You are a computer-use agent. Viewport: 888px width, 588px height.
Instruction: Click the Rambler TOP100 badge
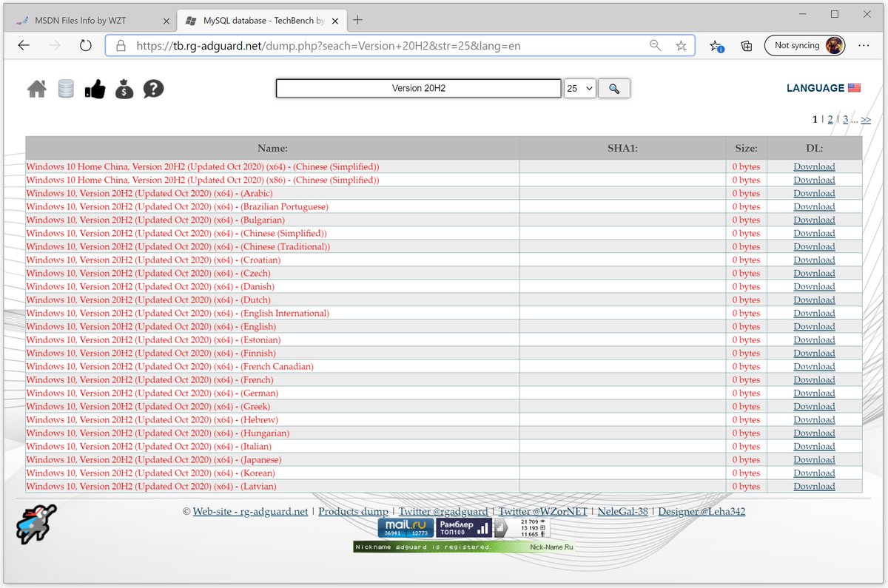coord(462,527)
